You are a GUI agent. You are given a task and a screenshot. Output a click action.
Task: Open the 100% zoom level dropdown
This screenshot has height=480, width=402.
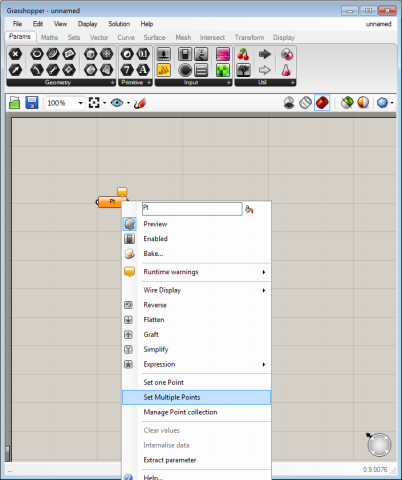point(80,103)
